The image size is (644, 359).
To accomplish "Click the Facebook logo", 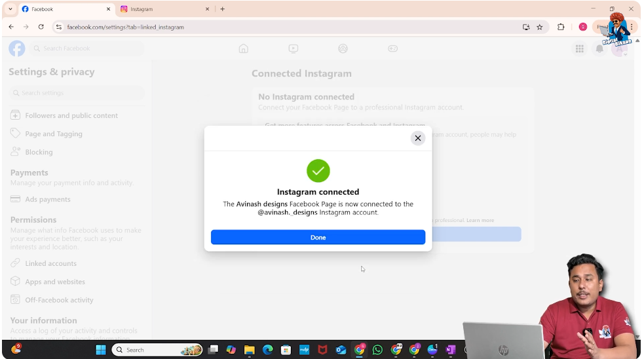I will click(x=17, y=48).
